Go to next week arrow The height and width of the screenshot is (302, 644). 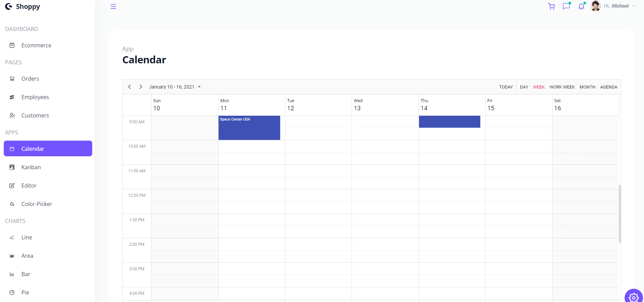(141, 87)
